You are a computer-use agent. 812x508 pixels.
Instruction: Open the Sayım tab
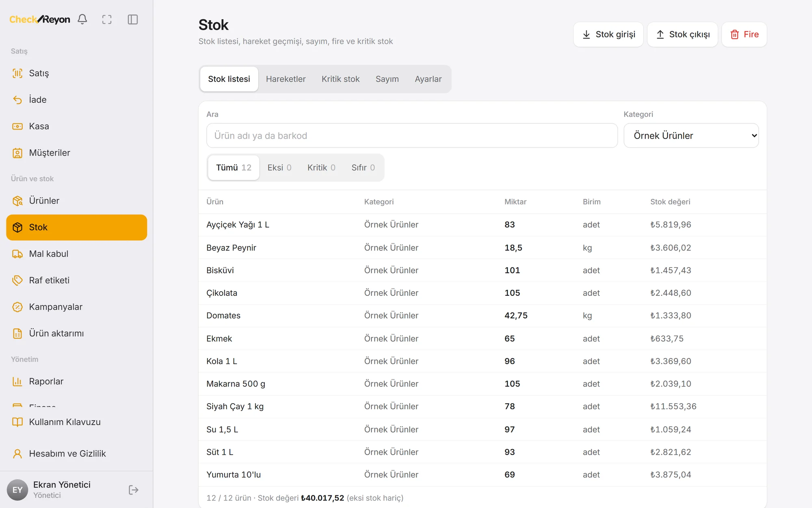pos(387,79)
